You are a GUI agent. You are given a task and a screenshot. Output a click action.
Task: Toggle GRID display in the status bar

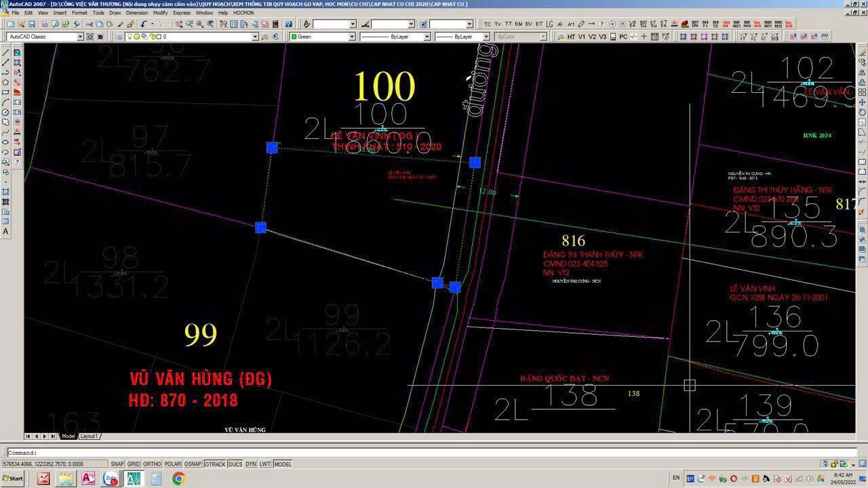click(134, 464)
